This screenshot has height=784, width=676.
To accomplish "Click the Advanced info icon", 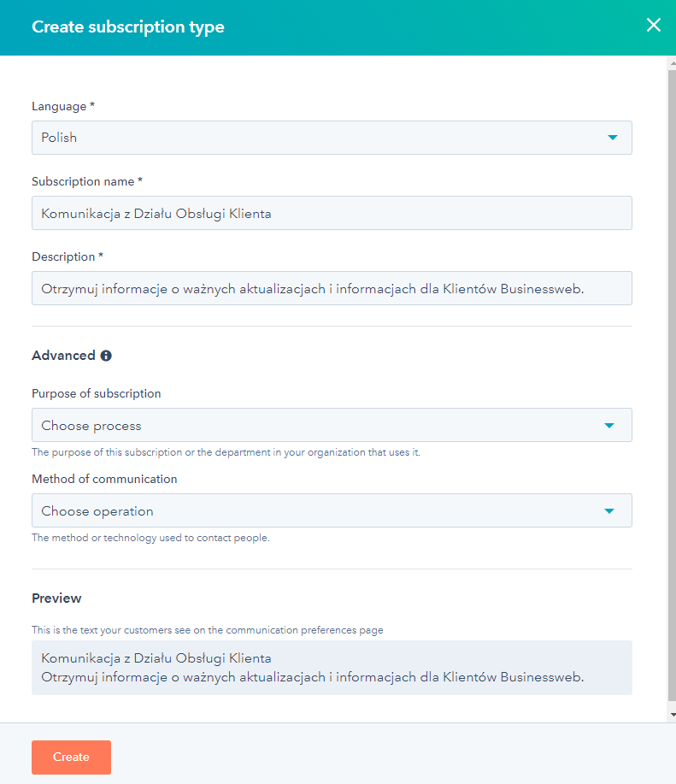I will click(x=106, y=356).
